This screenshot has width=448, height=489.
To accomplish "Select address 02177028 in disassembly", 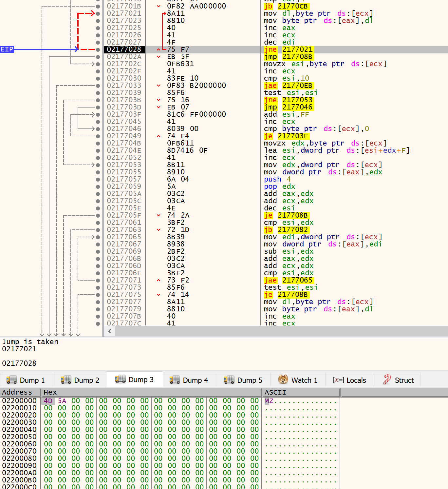I will pyautogui.click(x=124, y=49).
